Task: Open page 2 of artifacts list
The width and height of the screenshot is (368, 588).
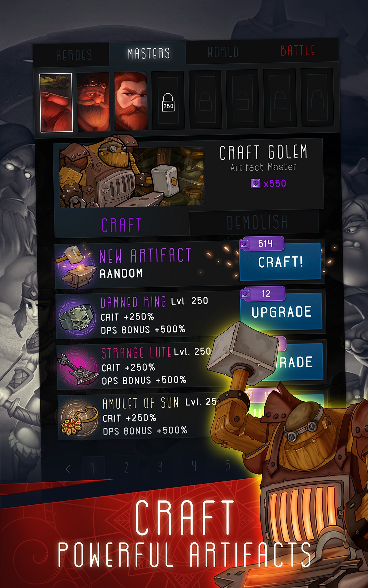Action: click(126, 468)
